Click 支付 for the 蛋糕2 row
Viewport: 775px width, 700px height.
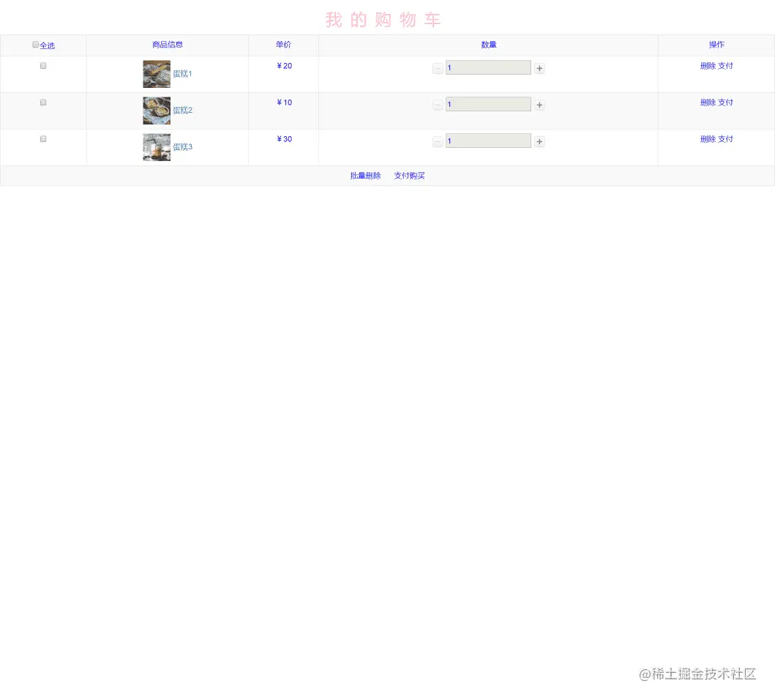(725, 103)
